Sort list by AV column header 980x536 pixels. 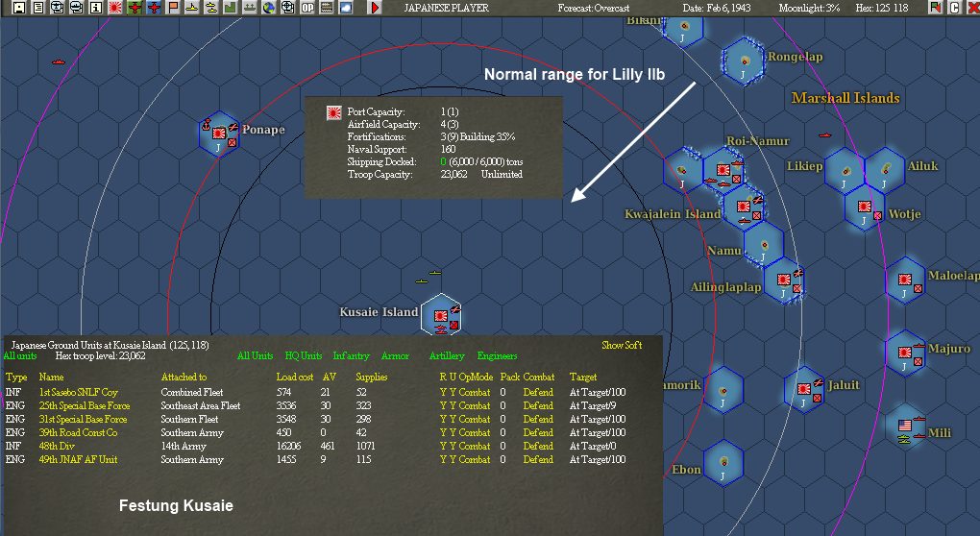[330, 377]
